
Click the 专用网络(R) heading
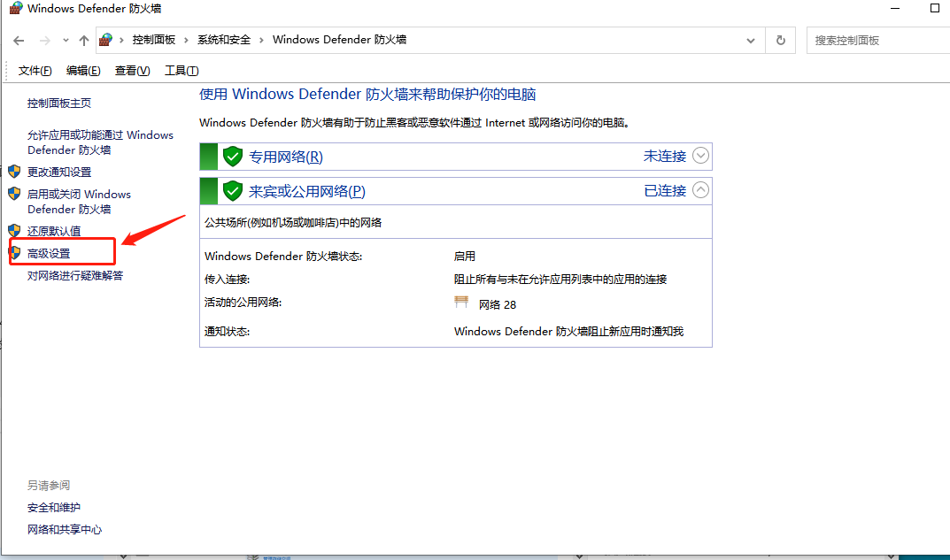(x=286, y=157)
